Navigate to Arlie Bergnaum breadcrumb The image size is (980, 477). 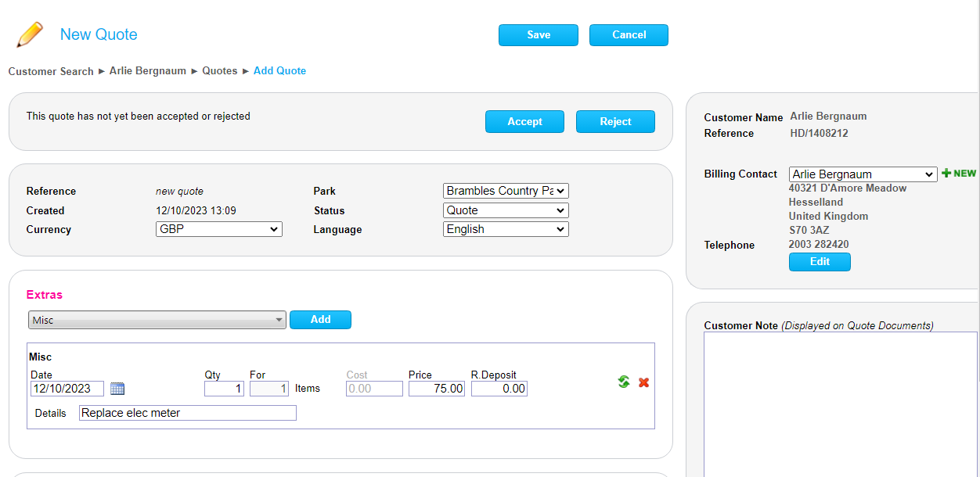click(148, 71)
